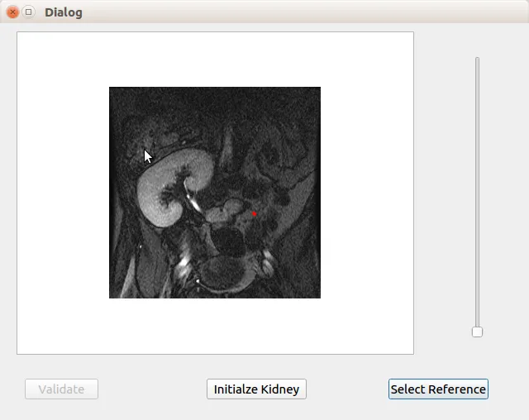Maximize the Dialog window

[x=29, y=12]
